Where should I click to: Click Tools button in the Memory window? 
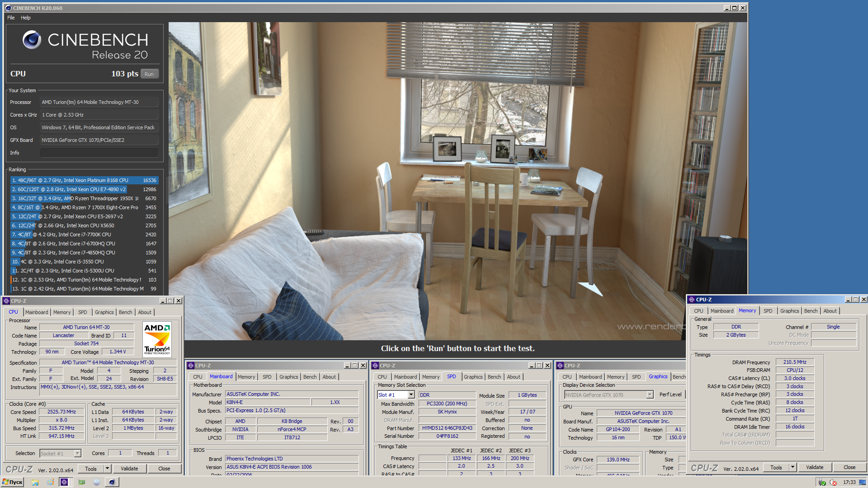776,467
